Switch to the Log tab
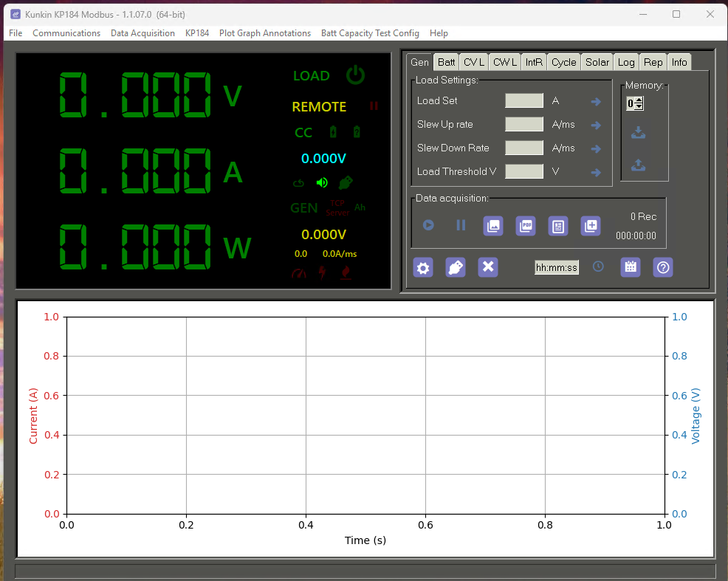The width and height of the screenshot is (728, 581). click(x=626, y=62)
